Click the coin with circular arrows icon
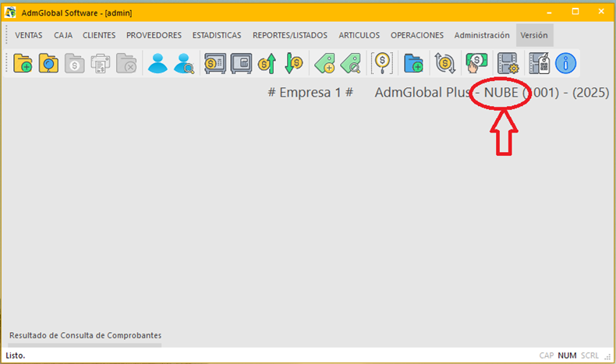This screenshot has height=364, width=616. coord(444,63)
